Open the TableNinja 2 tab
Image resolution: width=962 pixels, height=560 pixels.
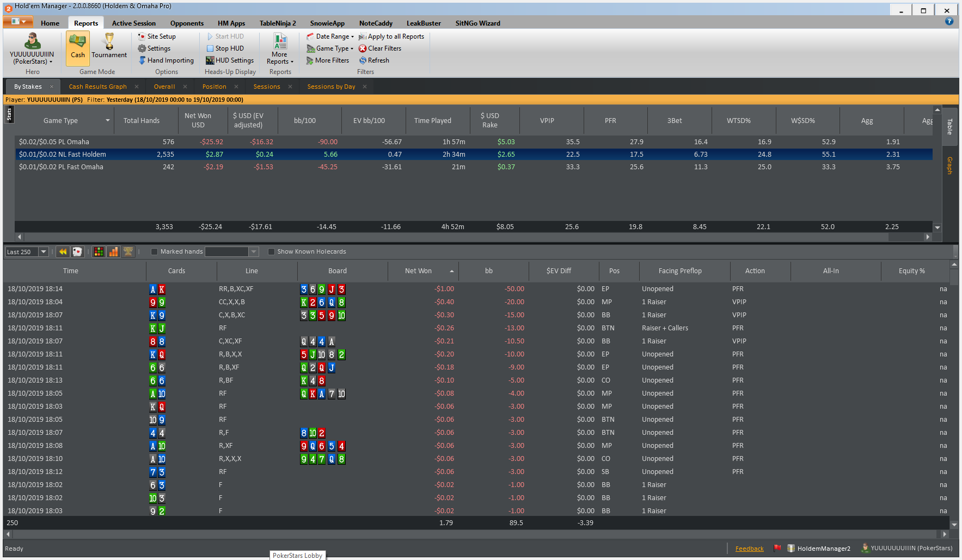click(x=278, y=23)
